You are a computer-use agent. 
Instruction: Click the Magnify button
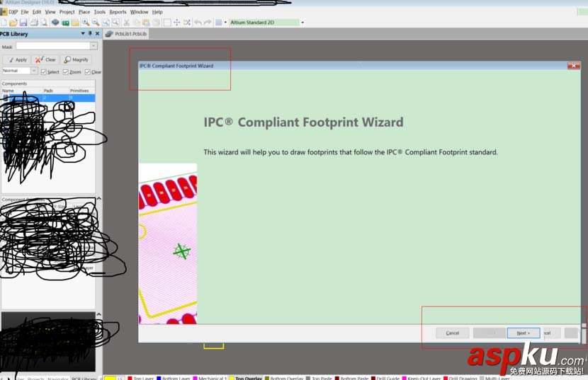(x=76, y=59)
